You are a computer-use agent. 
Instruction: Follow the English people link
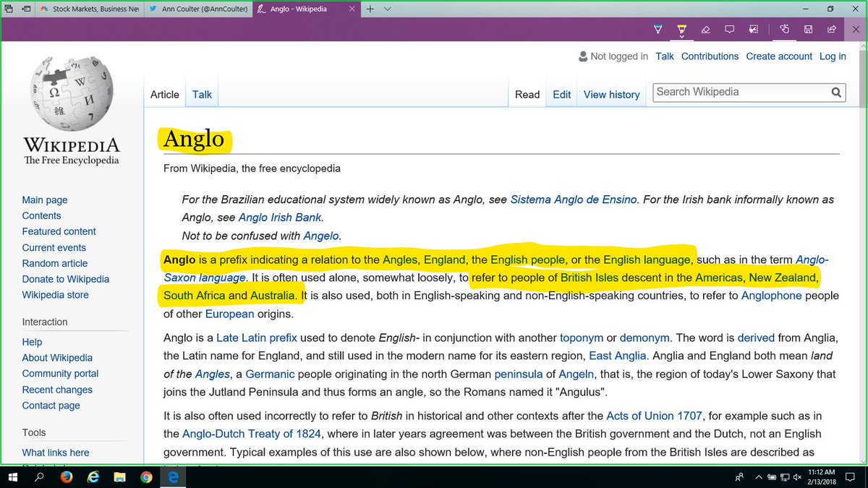(527, 260)
